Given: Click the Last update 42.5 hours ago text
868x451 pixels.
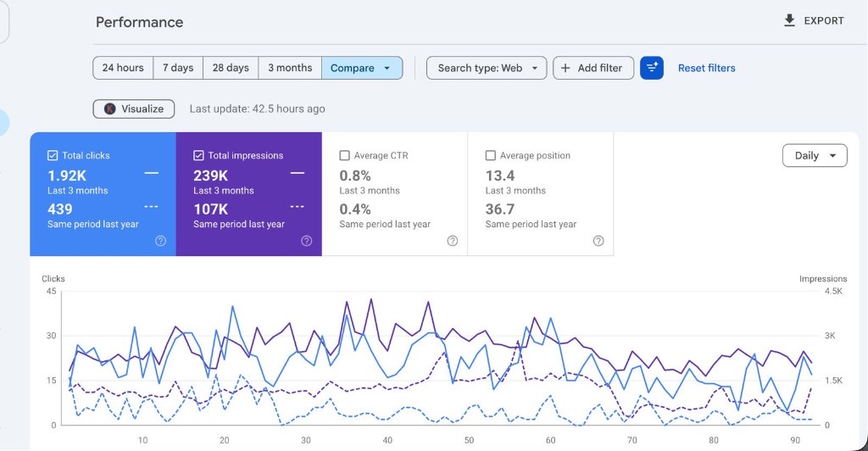Looking at the screenshot, I should (258, 109).
